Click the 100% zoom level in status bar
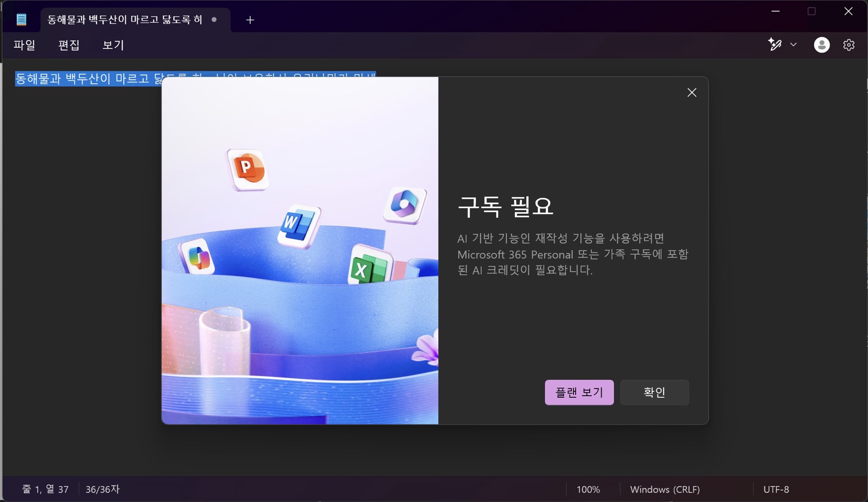 588,489
